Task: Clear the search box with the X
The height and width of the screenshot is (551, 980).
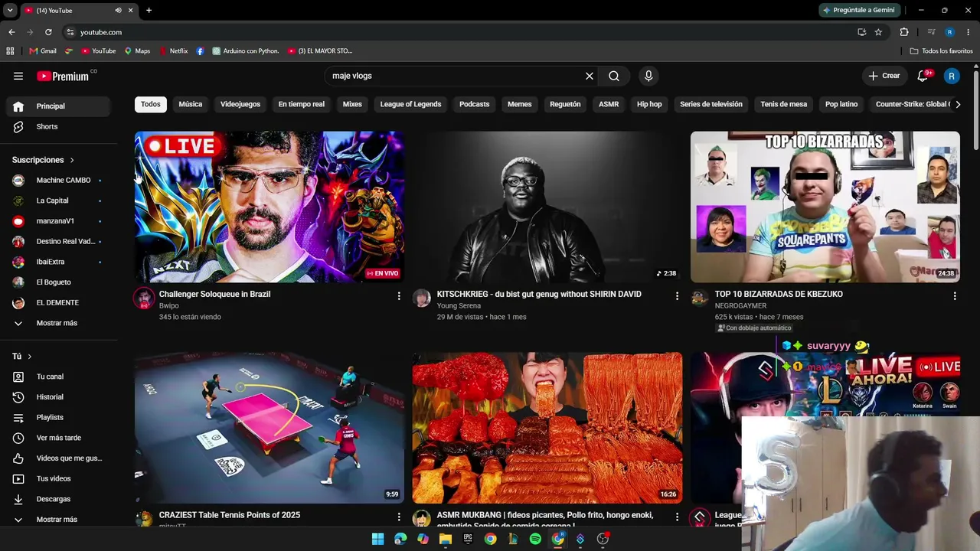Action: pos(590,76)
